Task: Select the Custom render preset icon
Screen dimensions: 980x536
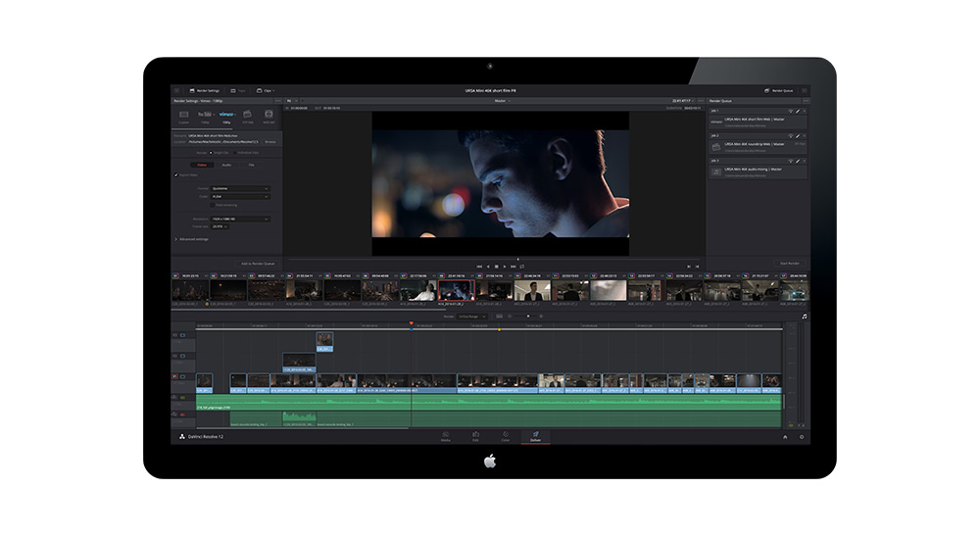Action: point(183,115)
